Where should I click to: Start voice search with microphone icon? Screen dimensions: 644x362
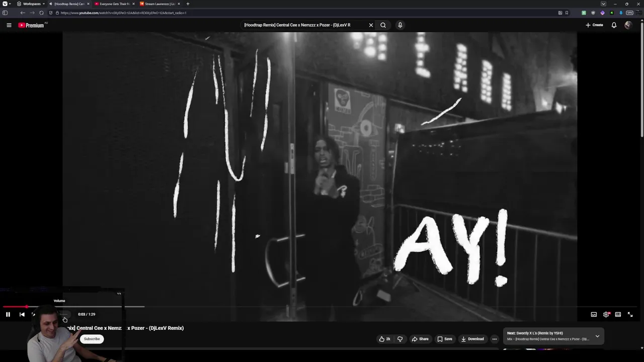coord(400,25)
